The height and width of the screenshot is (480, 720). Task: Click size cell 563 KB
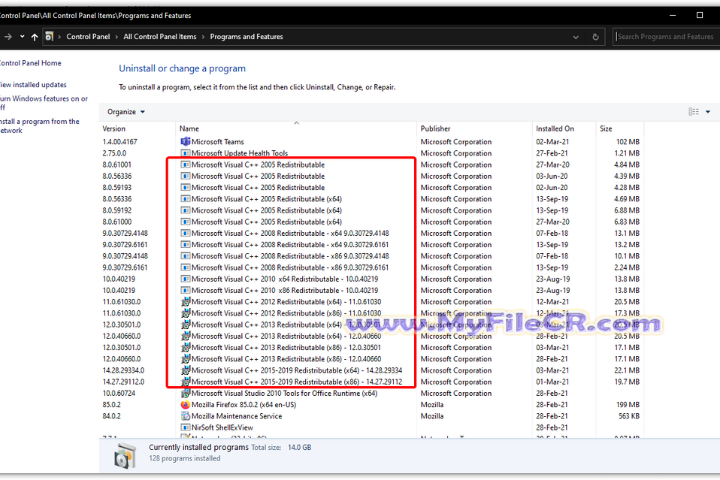(x=629, y=416)
